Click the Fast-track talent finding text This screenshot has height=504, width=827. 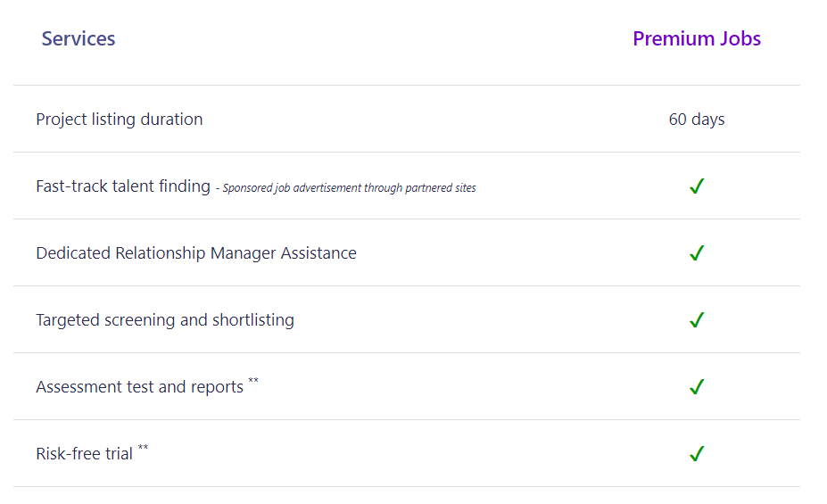(x=123, y=186)
